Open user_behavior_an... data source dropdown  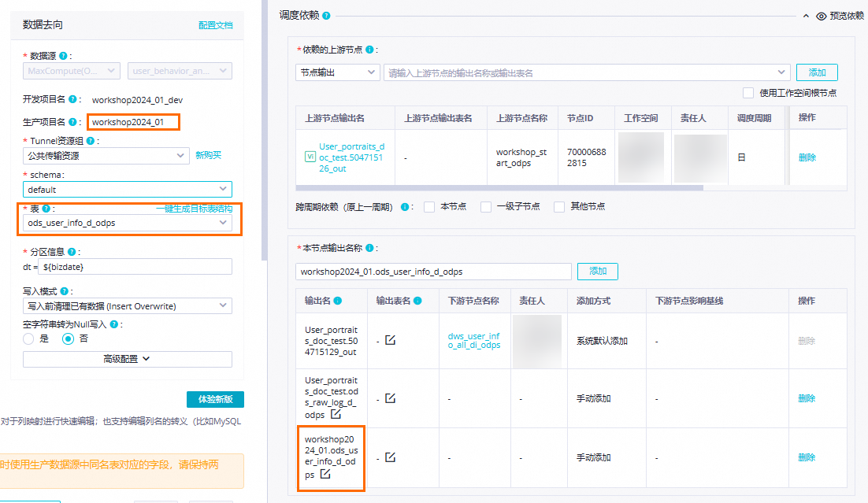[180, 71]
